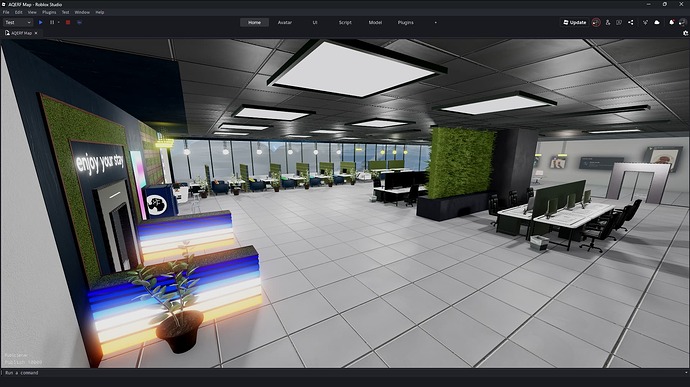This screenshot has width=690, height=387.
Task: Open the Test mode dropdown
Action: (x=18, y=22)
